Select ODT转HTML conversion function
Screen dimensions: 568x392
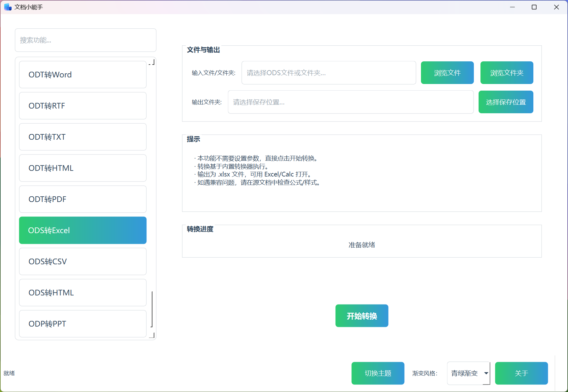(x=82, y=168)
